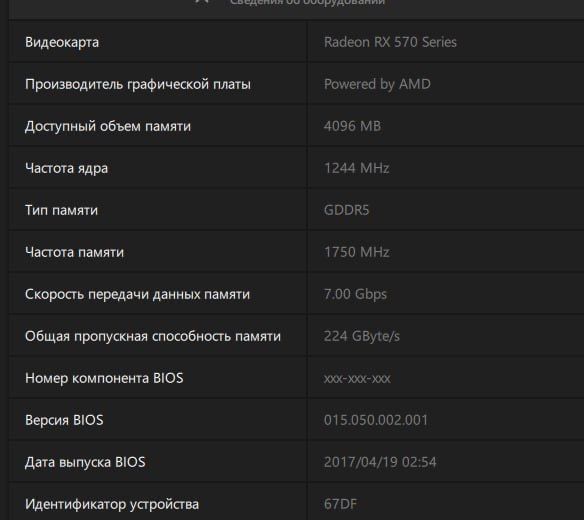Select the 'xxx-xxx-xxx' BIOS part number

coord(357,379)
